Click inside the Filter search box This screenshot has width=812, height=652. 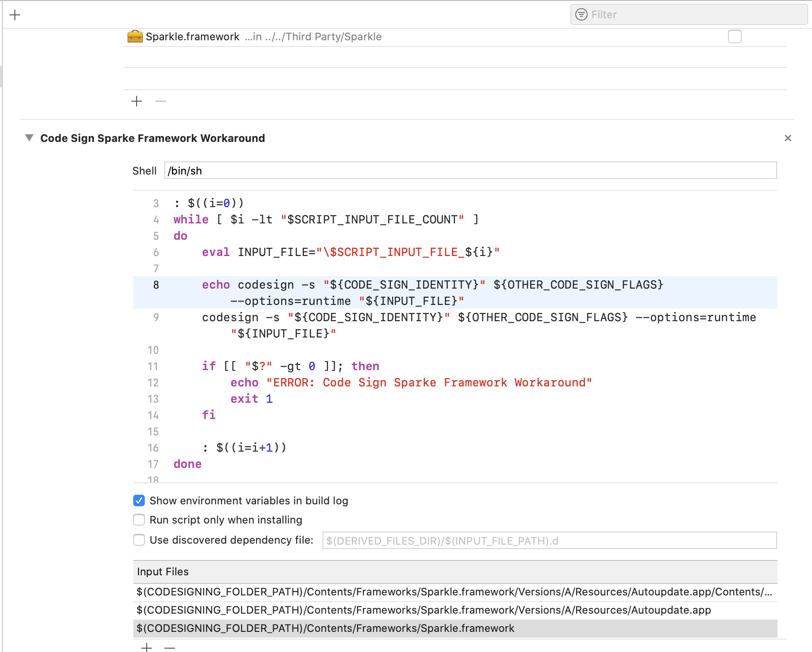click(x=671, y=14)
